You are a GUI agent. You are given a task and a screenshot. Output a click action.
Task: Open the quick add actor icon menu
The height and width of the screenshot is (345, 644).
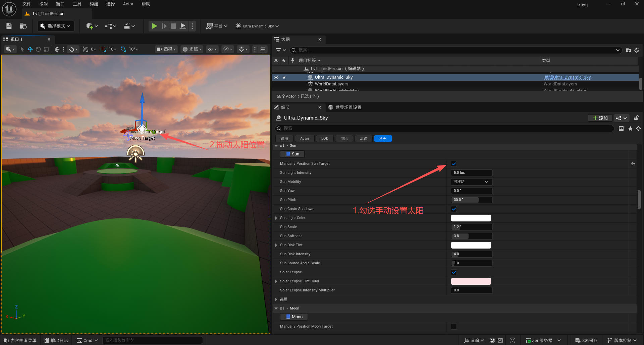[92, 26]
